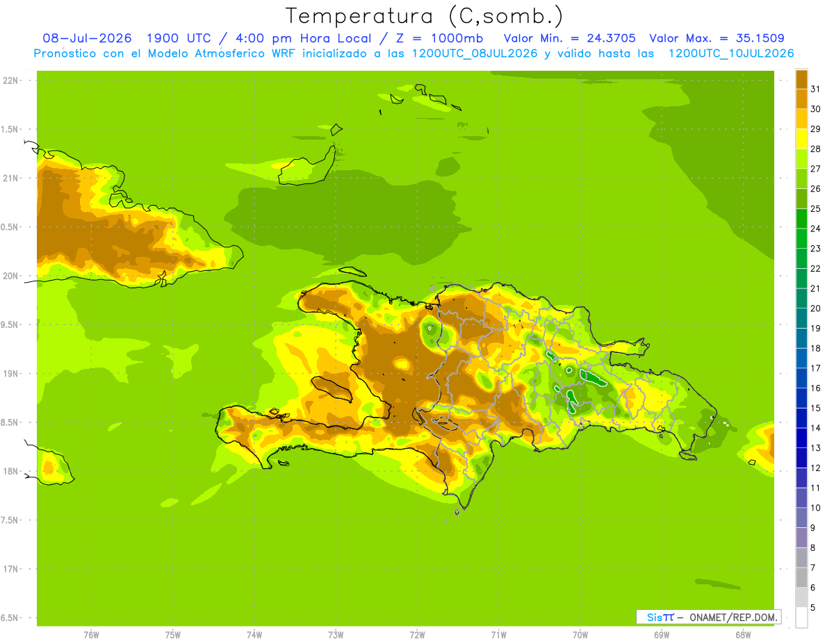Select the date text '08-Jul-2026'
This screenshot has width=834, height=644.
point(87,38)
